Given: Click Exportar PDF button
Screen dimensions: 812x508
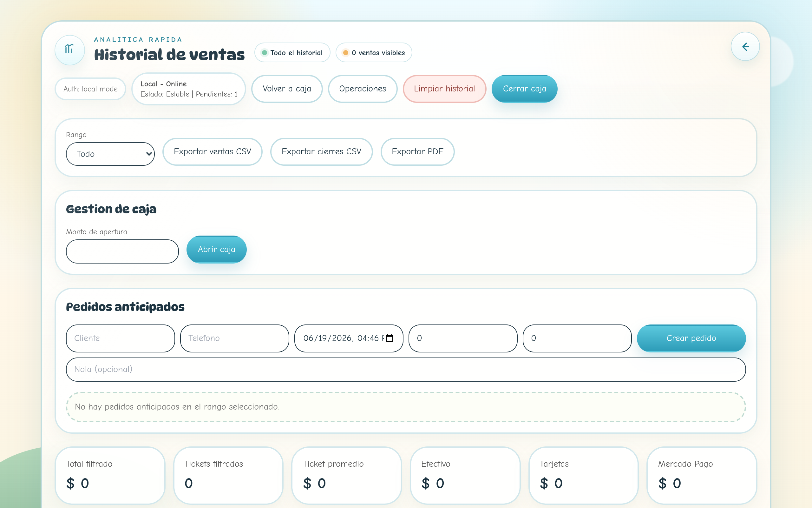Looking at the screenshot, I should (417, 151).
